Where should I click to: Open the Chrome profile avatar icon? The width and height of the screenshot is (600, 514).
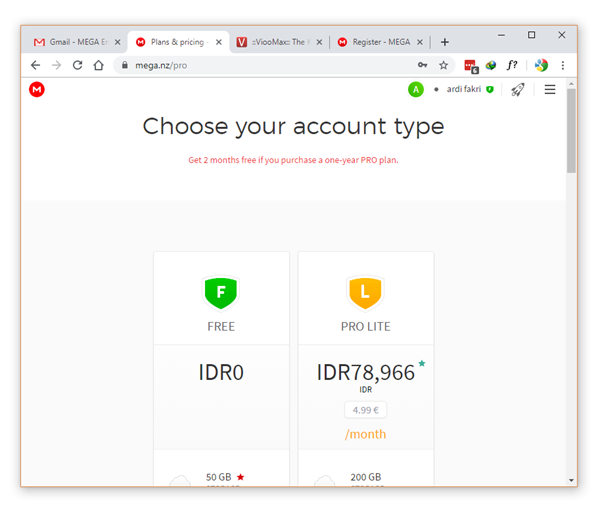pos(541,65)
